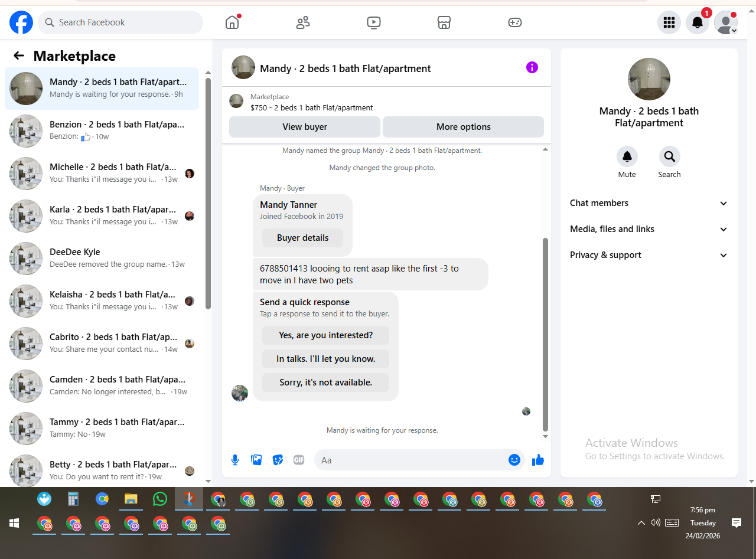Screen dimensions: 756x559
Task: Click the More options button
Action: (464, 127)
